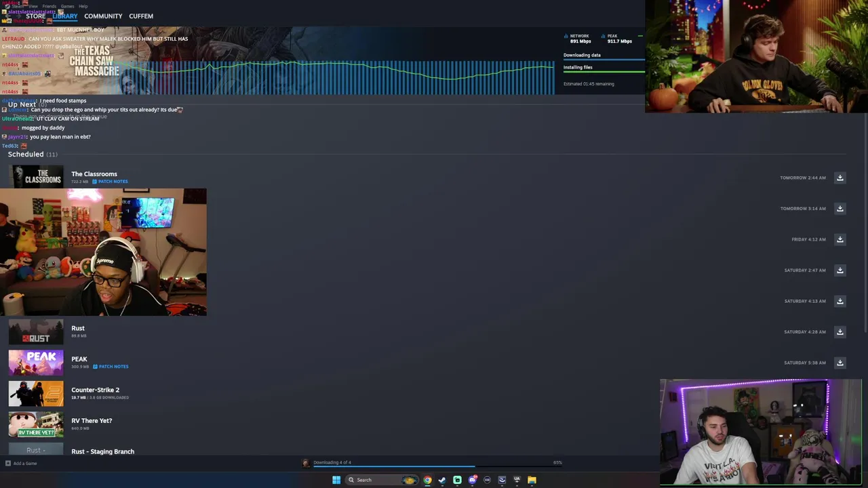Click Add a Game
868x488 pixels.
(25, 464)
